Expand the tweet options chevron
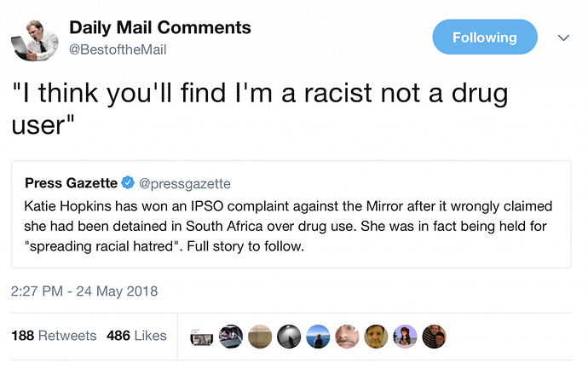588x369 pixels. coord(563,37)
